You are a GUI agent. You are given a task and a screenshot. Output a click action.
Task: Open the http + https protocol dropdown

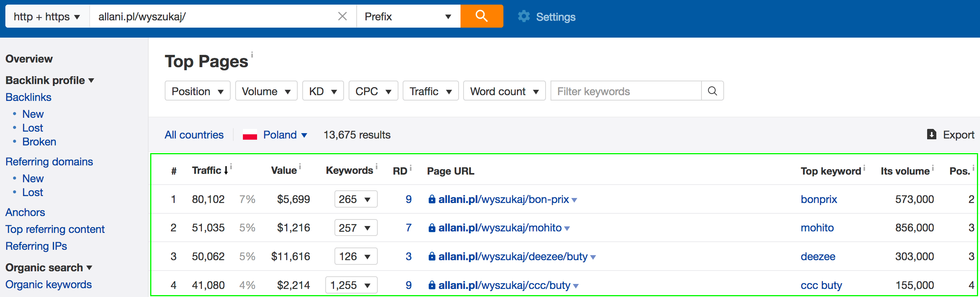(x=48, y=16)
